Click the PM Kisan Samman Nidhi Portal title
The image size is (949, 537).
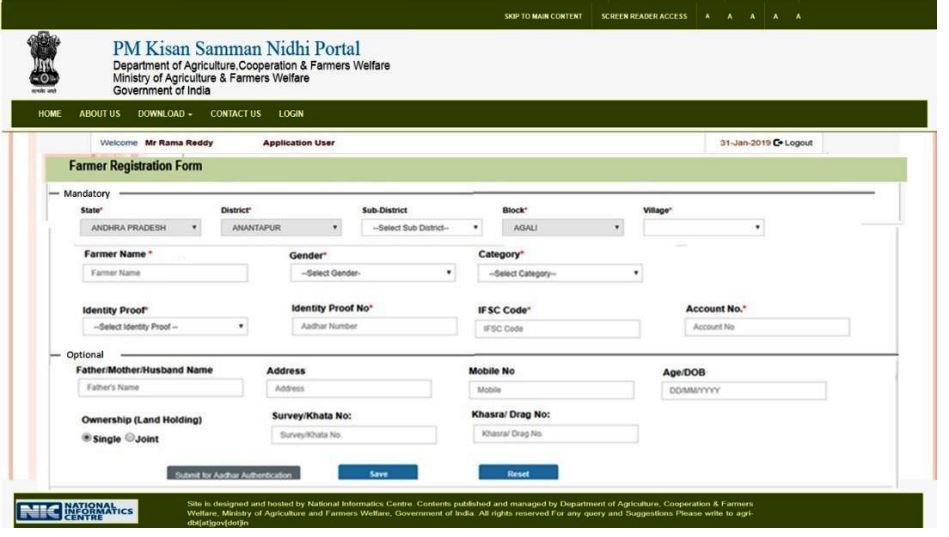click(x=236, y=48)
